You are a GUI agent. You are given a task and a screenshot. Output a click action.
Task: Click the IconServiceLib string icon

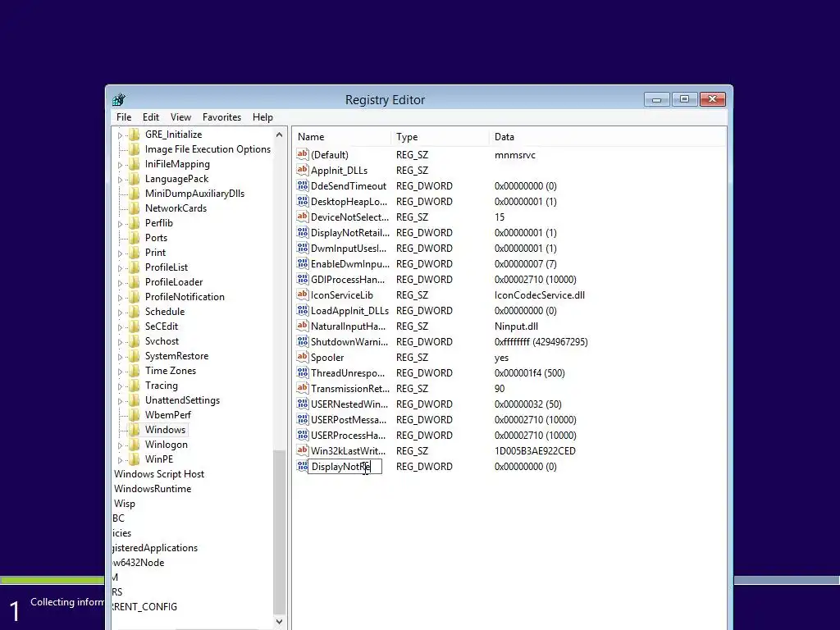click(302, 294)
